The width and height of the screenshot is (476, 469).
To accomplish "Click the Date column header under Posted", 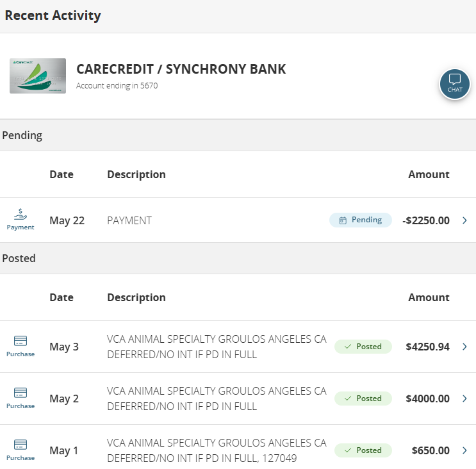I will (62, 297).
